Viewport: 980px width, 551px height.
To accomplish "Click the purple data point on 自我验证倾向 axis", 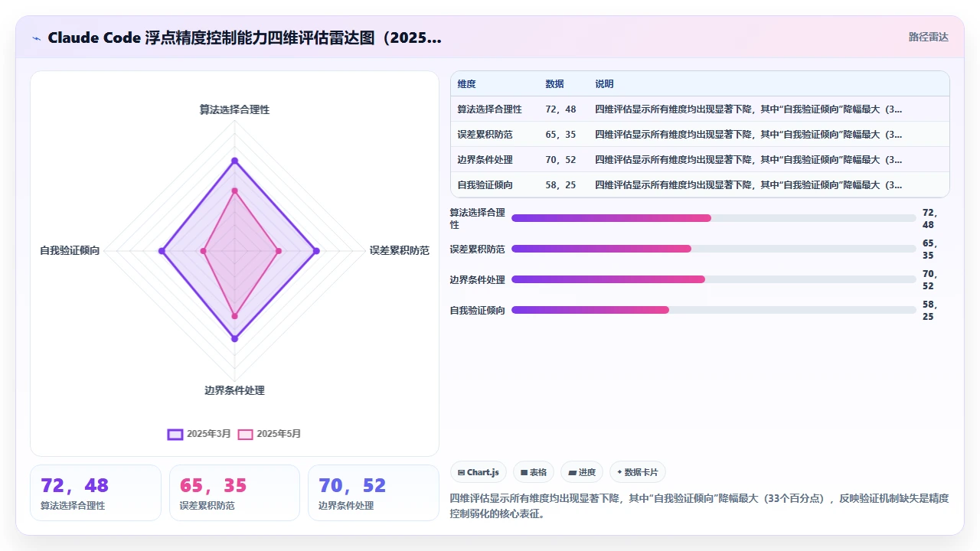I will click(x=162, y=251).
